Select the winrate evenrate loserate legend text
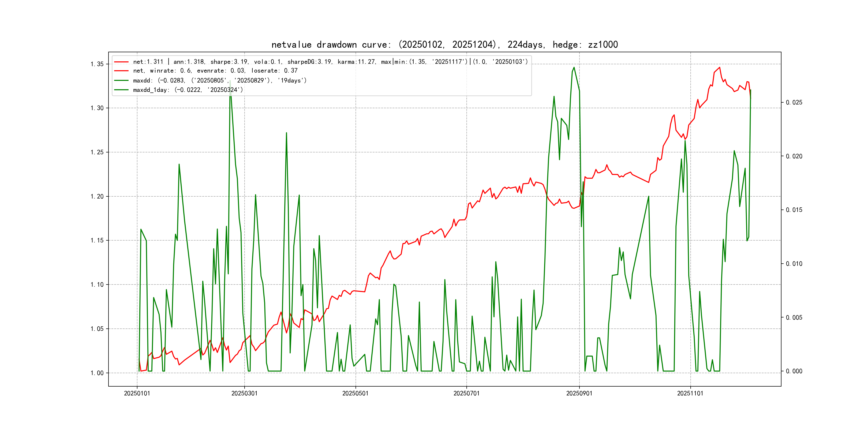868x434 pixels. [215, 71]
